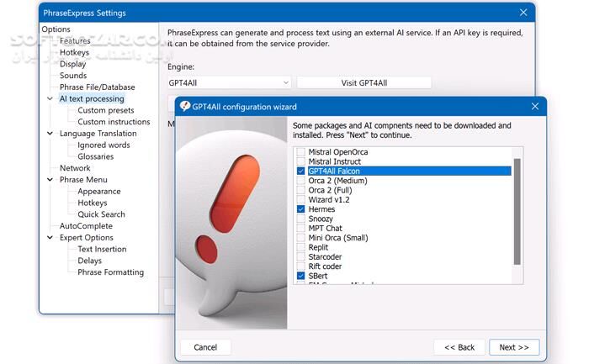Image resolution: width=589 pixels, height=364 pixels.
Task: Click the Cancel button in wizard
Action: (205, 347)
